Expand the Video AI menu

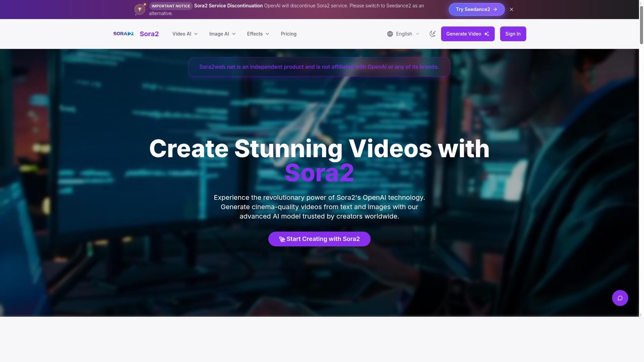click(x=185, y=34)
